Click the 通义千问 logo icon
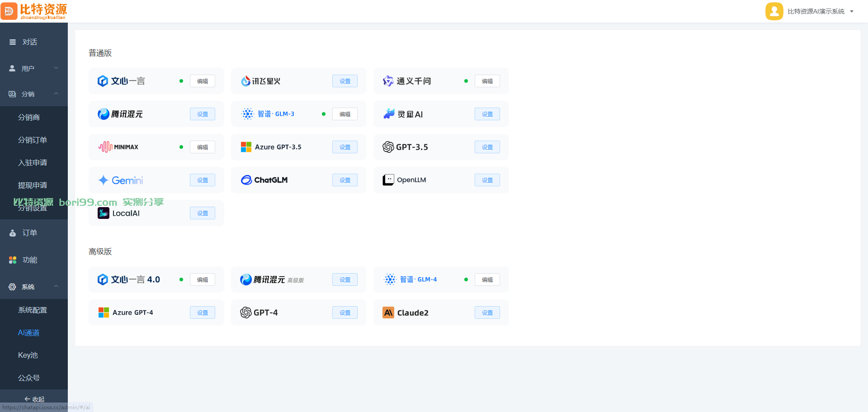This screenshot has width=868, height=412. pyautogui.click(x=388, y=81)
